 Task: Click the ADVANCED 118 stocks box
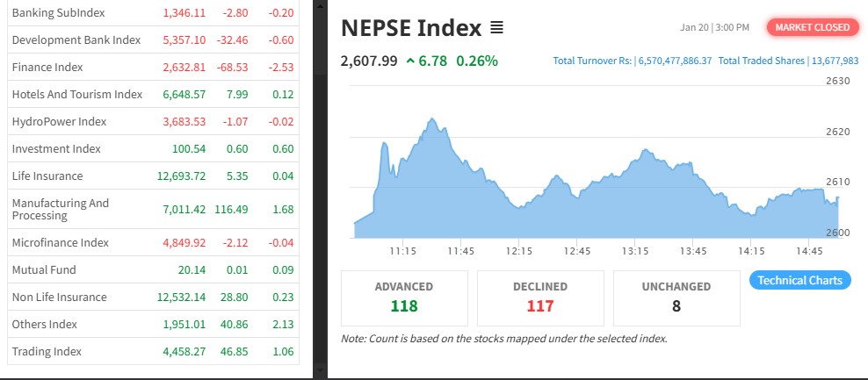click(404, 298)
